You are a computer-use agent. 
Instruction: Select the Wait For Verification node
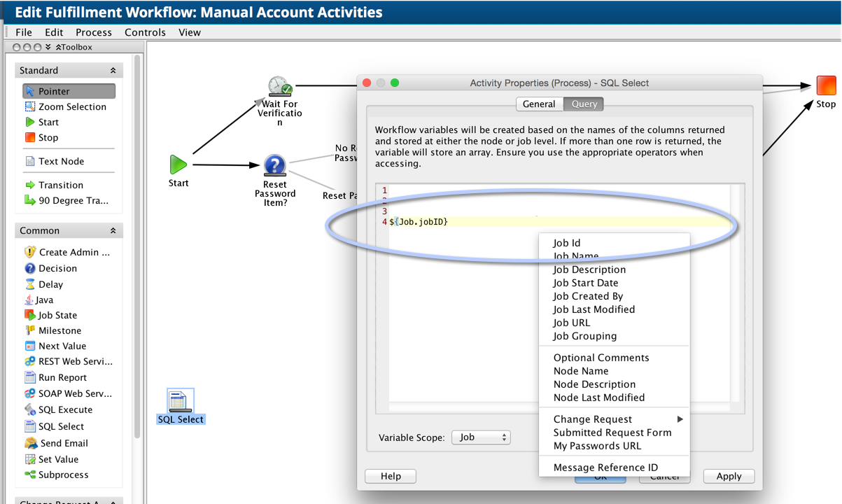click(280, 87)
